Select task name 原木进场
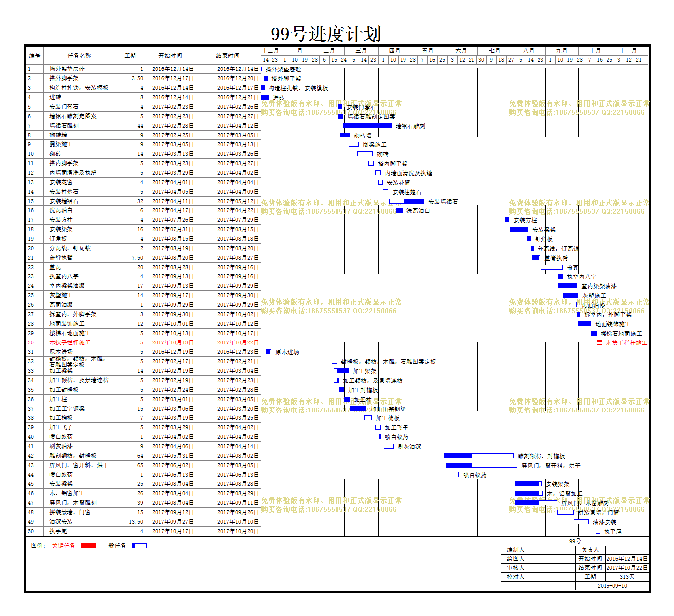Screen dimensions: 674x616 [x=61, y=352]
